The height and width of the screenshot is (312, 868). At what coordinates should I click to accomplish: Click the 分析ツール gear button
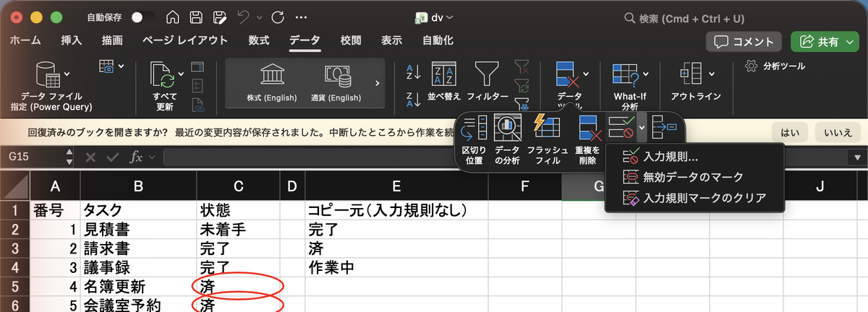775,66
